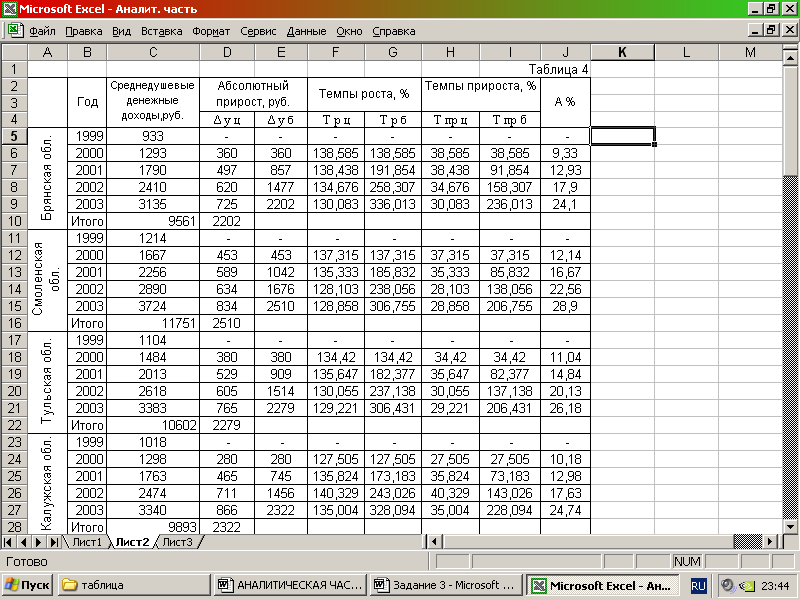Click the Excel workbook icon beside Файл menu

click(15, 30)
